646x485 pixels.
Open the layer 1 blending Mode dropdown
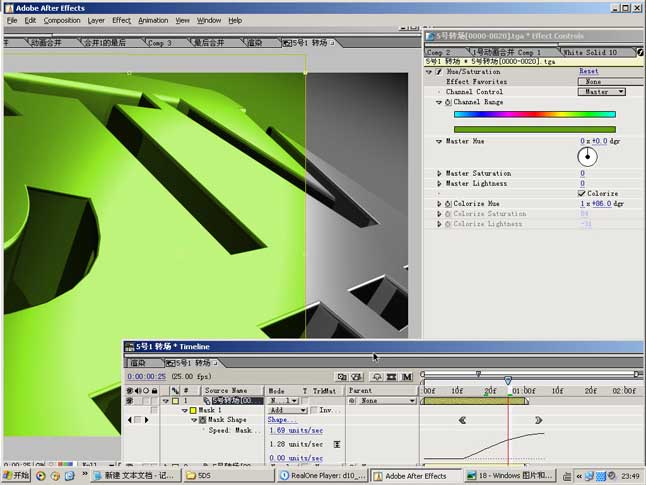coord(283,401)
